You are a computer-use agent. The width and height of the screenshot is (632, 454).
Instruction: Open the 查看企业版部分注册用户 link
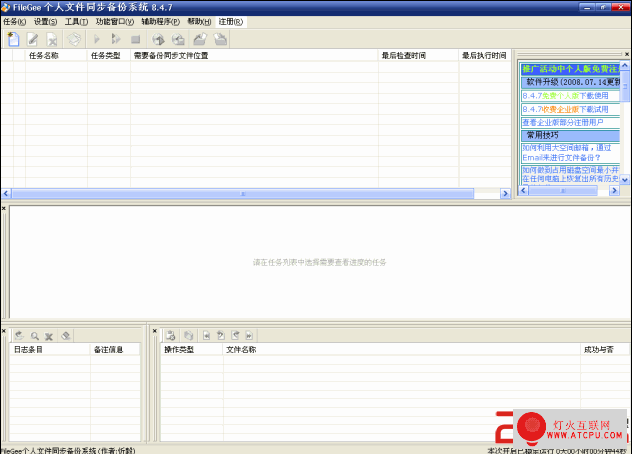point(563,123)
